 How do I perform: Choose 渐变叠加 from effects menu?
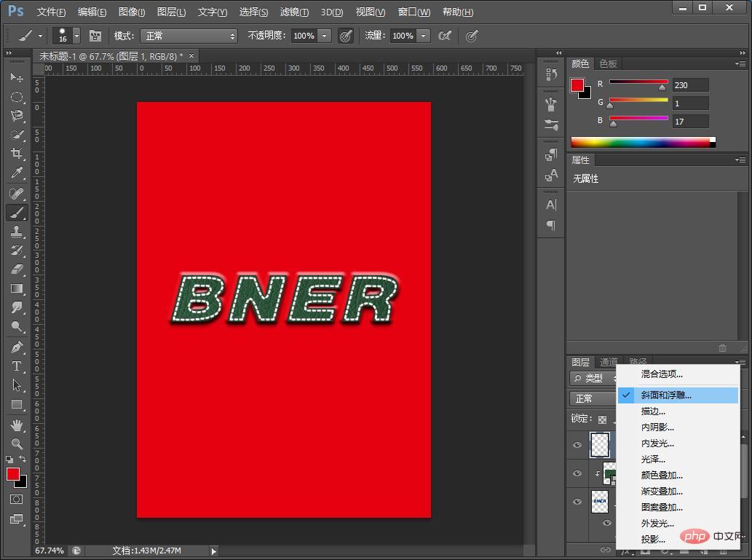pyautogui.click(x=678, y=491)
